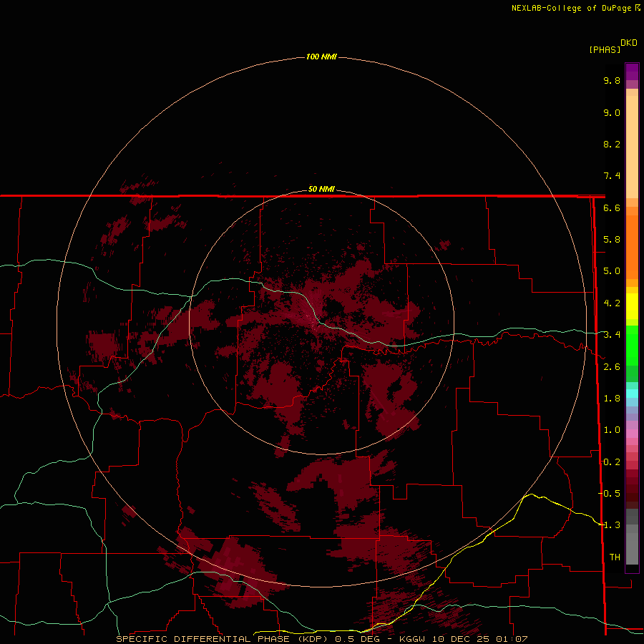
Task: Pick the yellow band in the color scale
Action: coord(632,306)
